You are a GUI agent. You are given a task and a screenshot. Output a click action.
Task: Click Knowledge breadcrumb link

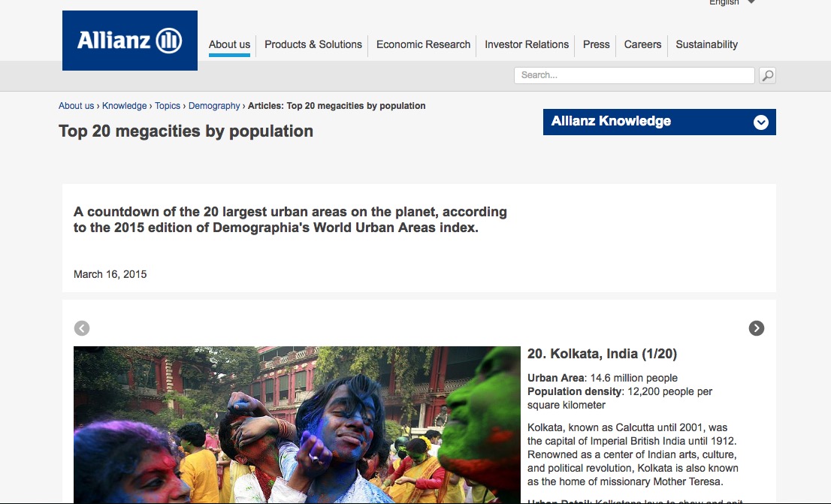tap(125, 105)
